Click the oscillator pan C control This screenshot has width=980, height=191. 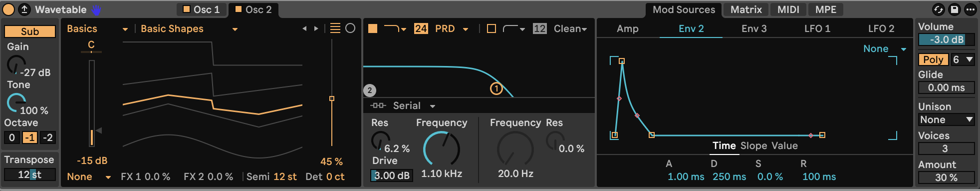(91, 45)
